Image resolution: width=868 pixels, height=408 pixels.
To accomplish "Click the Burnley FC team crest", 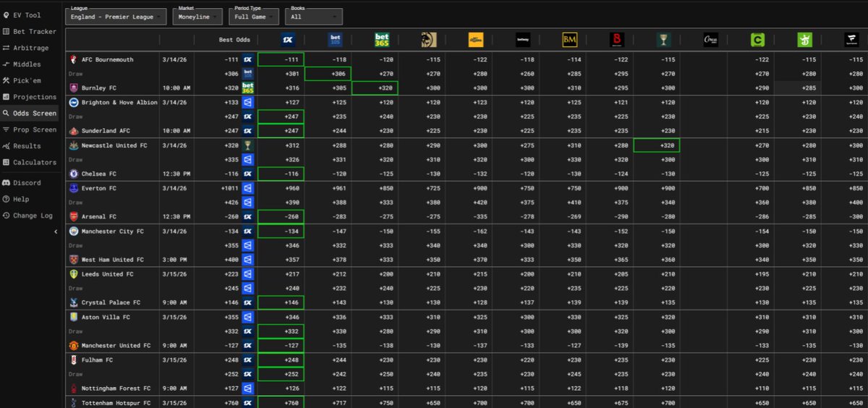I will 73,88.
